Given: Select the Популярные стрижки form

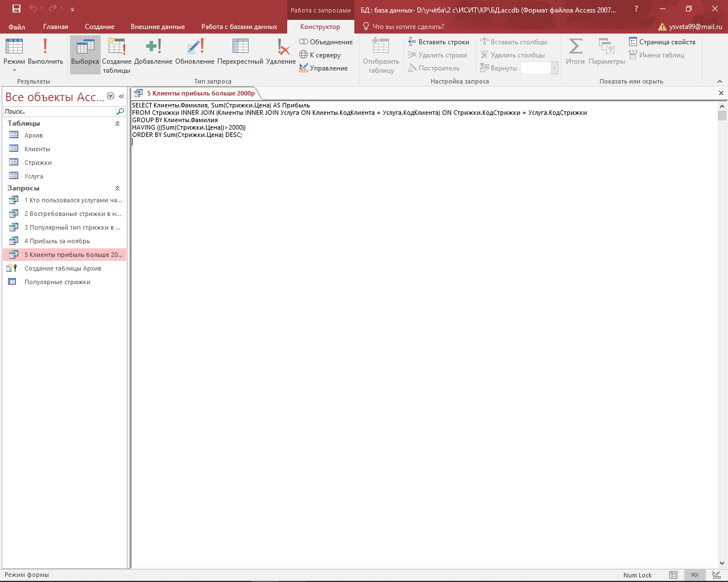Looking at the screenshot, I should [x=64, y=282].
